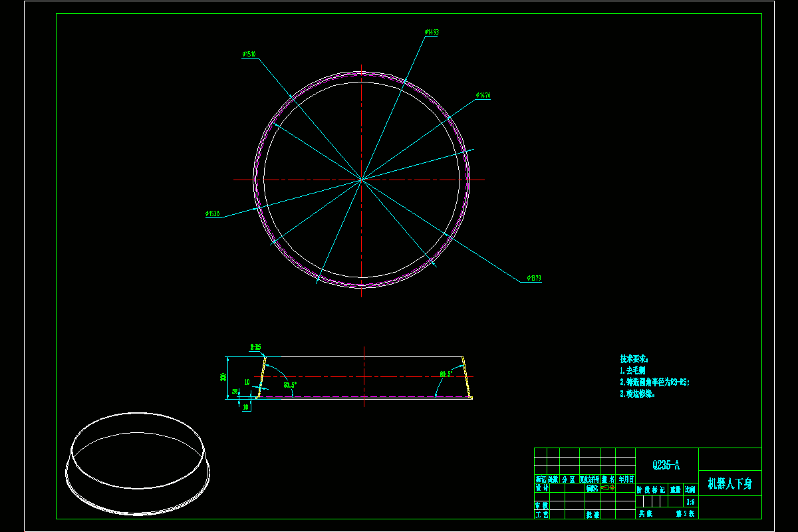Pick the 'φ1530' diameter label

click(x=213, y=214)
